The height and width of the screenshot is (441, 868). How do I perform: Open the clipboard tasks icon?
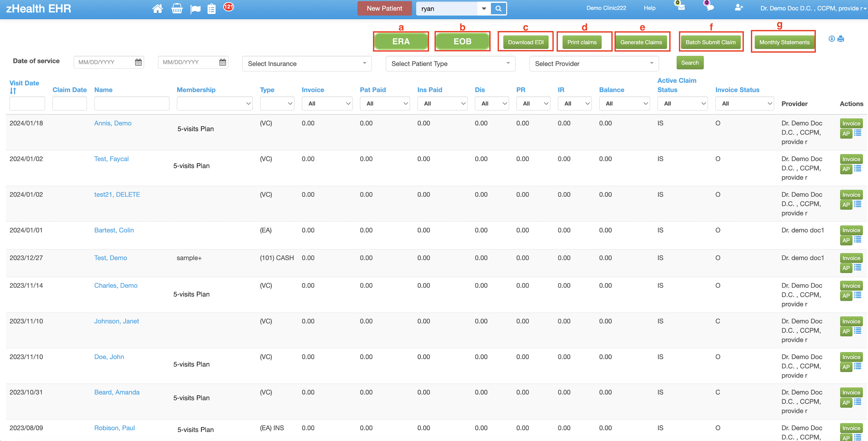[212, 9]
